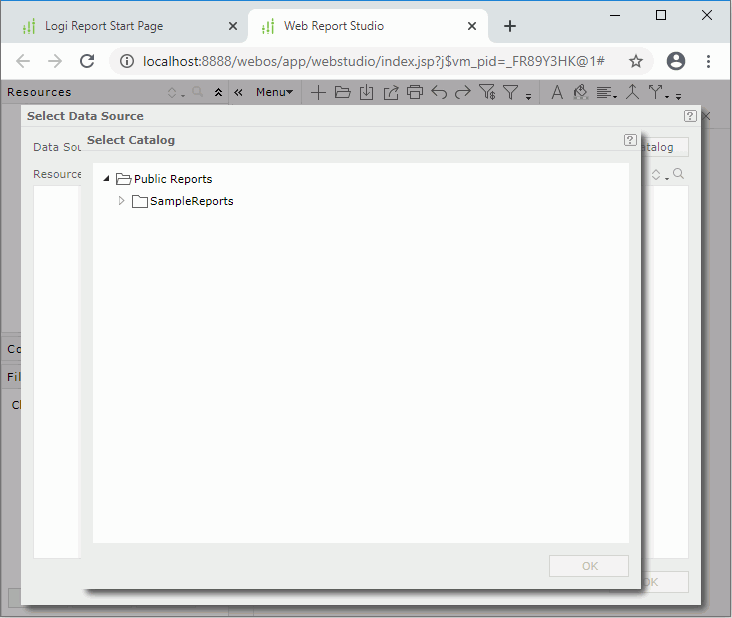The image size is (732, 618).
Task: Bookmark this page with the star icon
Action: tap(636, 61)
